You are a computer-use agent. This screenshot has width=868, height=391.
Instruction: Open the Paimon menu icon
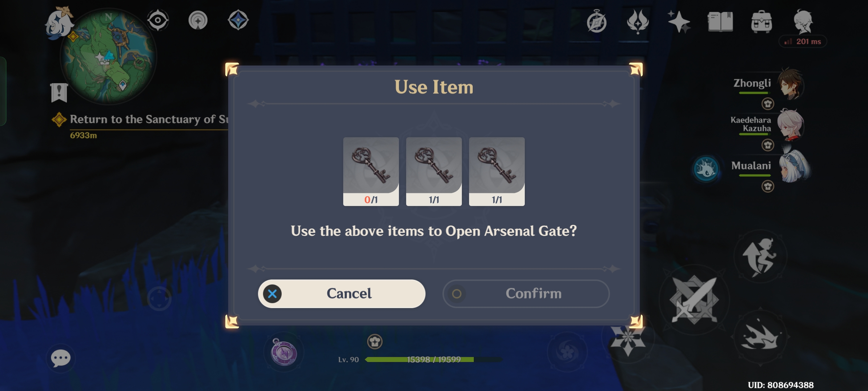coord(59,22)
